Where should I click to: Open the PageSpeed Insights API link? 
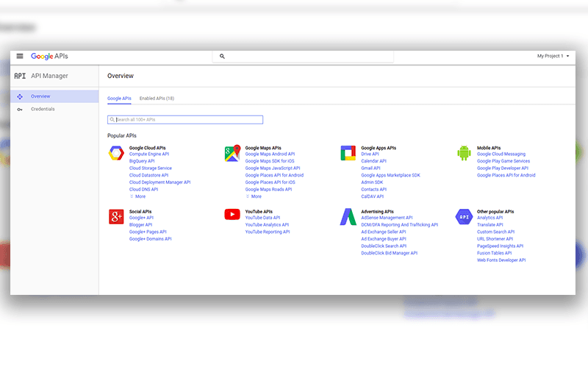(501, 246)
